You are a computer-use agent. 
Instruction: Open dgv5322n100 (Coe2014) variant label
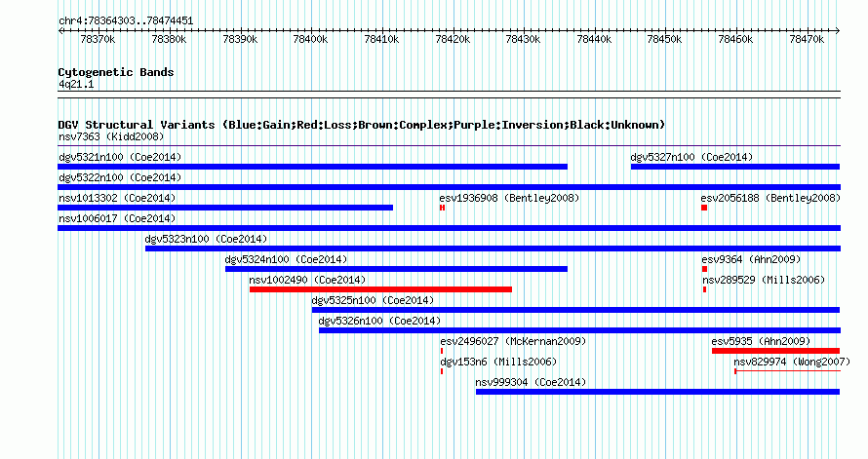pos(120,177)
